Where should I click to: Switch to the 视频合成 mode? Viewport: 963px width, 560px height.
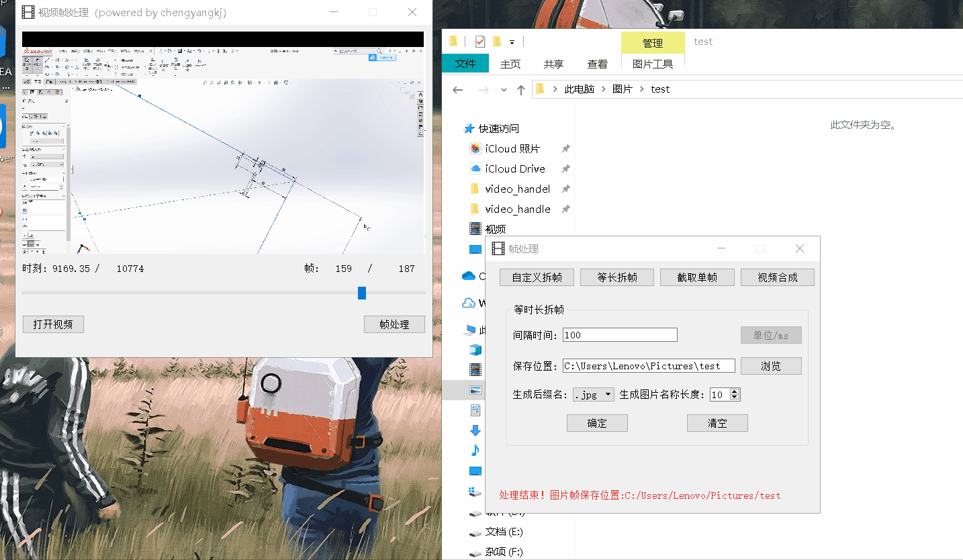point(778,277)
